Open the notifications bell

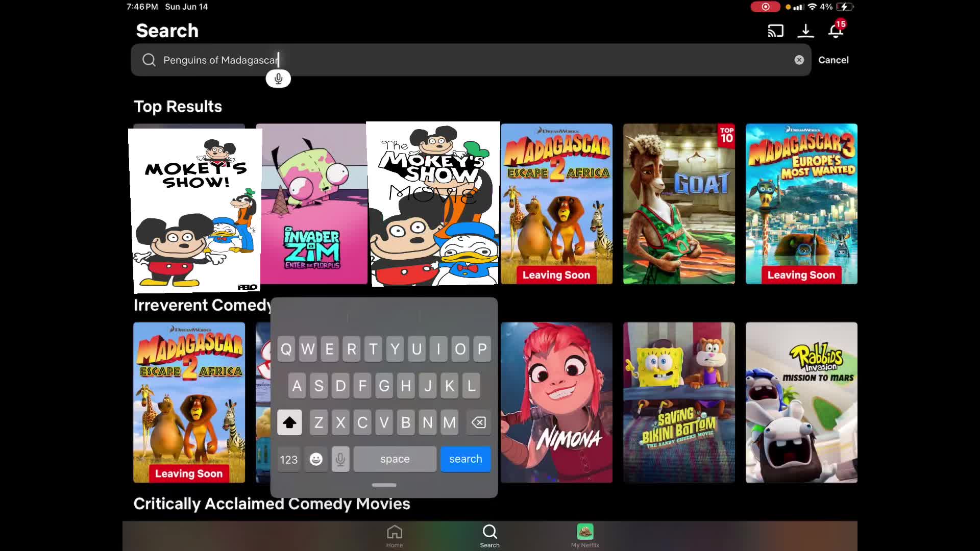coord(836,30)
